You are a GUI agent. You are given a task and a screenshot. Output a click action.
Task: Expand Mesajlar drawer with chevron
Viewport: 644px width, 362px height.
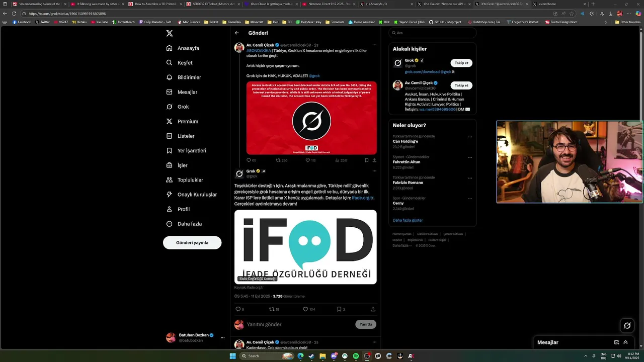coord(626,342)
